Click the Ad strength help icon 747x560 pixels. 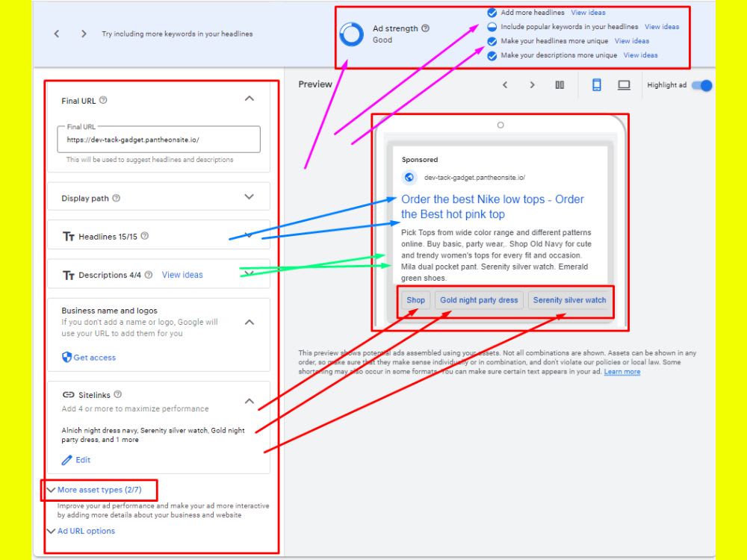426,28
